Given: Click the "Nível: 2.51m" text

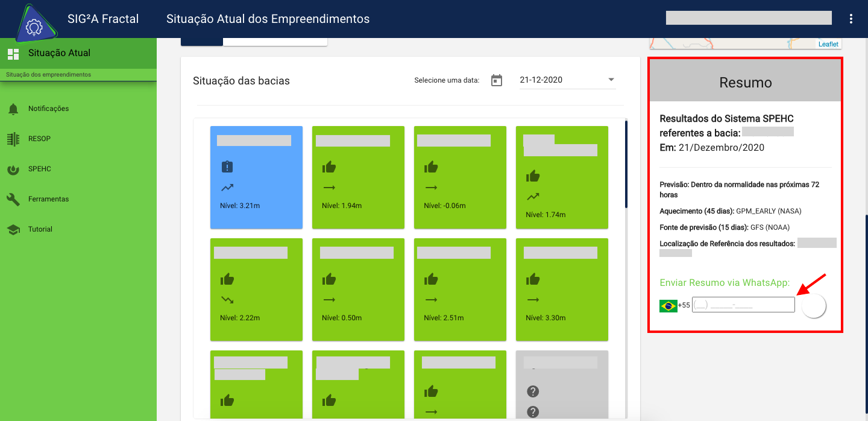Looking at the screenshot, I should pyautogui.click(x=444, y=317).
